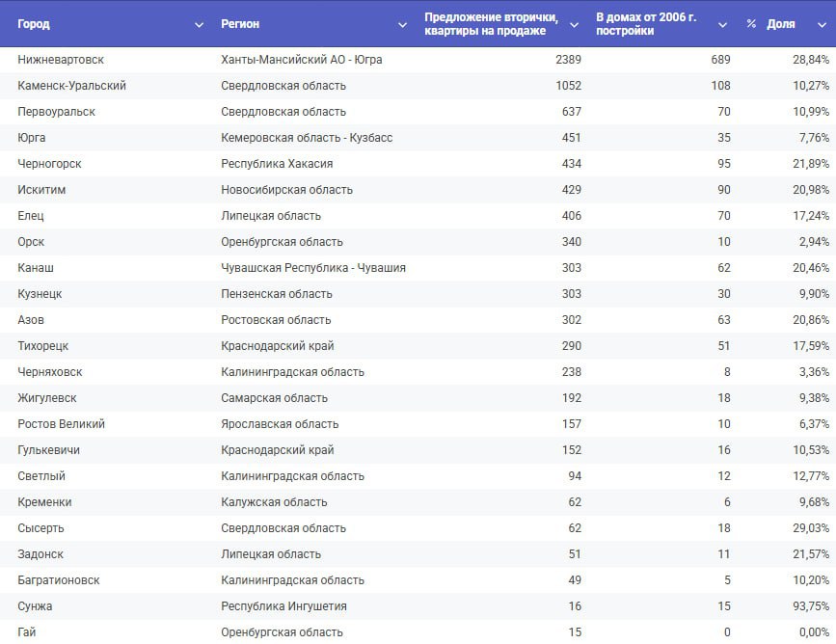
Task: Click the 93,75% share value
Action: pos(806,606)
